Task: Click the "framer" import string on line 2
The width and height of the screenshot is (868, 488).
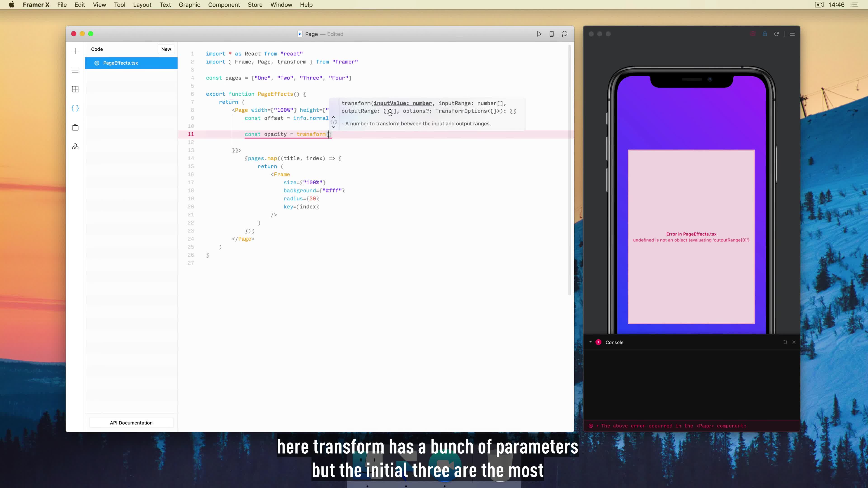Action: pos(345,62)
